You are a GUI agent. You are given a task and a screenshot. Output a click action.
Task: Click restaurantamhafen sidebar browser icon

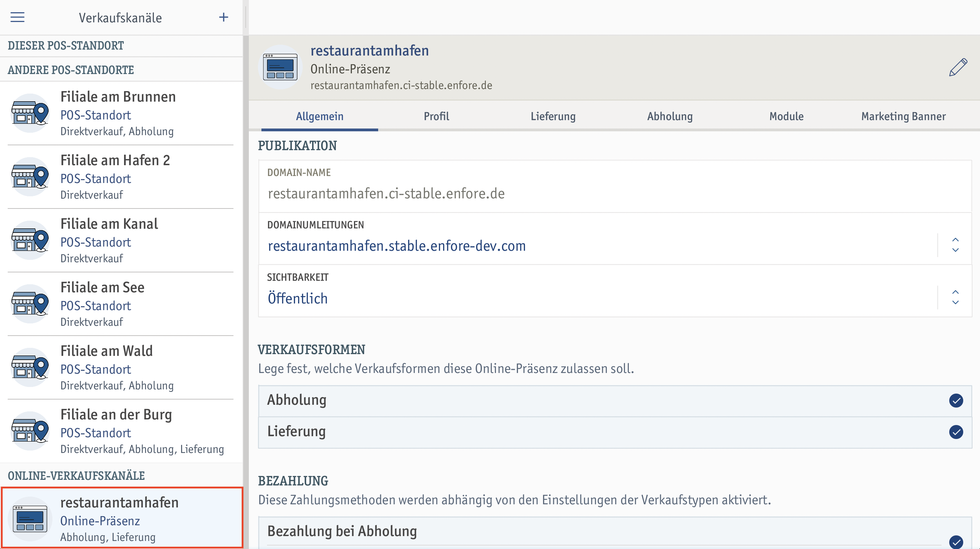tap(30, 518)
